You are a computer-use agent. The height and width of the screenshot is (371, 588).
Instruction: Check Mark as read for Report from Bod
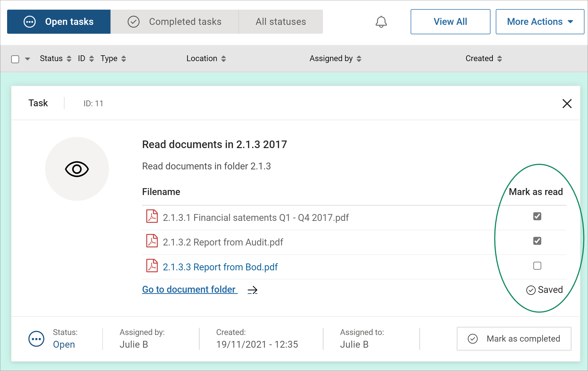537,266
